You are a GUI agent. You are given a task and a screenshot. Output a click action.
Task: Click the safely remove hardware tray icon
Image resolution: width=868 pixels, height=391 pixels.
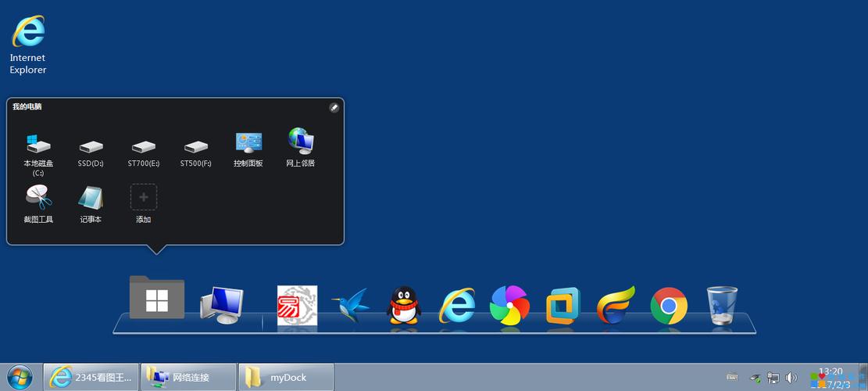tap(755, 378)
